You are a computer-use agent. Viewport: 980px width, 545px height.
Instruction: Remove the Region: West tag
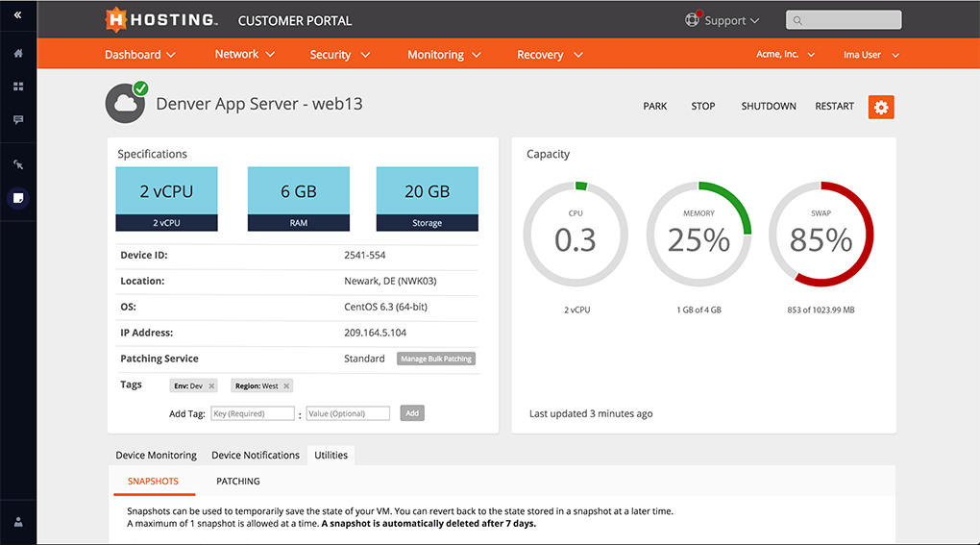pos(286,385)
